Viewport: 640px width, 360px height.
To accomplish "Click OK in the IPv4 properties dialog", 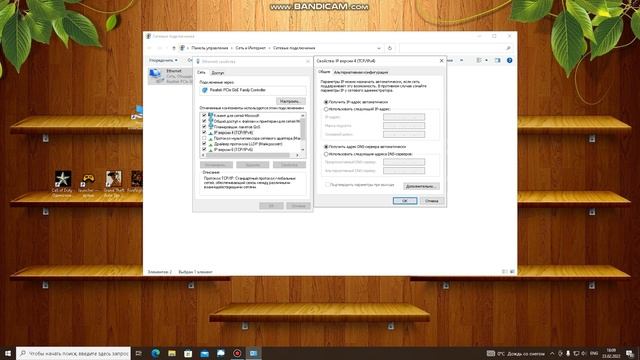I will tap(405, 201).
